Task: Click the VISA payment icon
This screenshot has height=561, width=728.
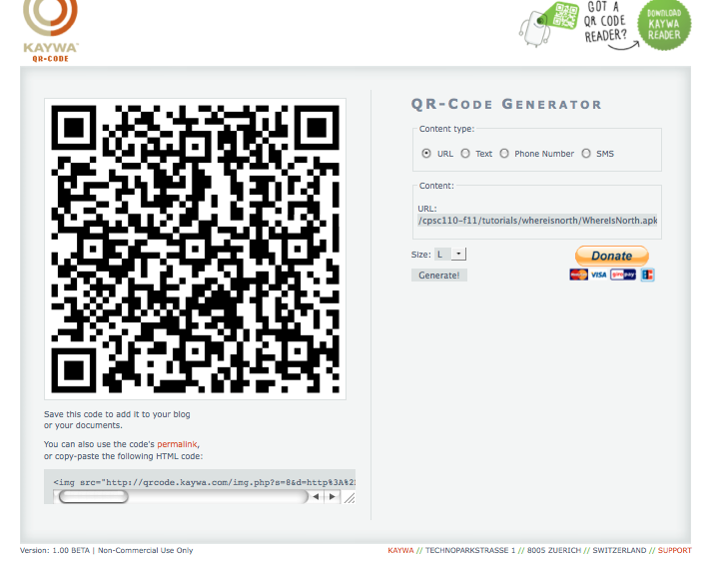Action: click(599, 275)
